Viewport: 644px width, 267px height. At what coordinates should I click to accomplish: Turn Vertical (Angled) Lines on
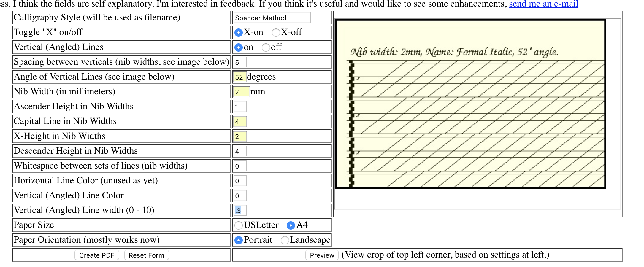coord(238,47)
